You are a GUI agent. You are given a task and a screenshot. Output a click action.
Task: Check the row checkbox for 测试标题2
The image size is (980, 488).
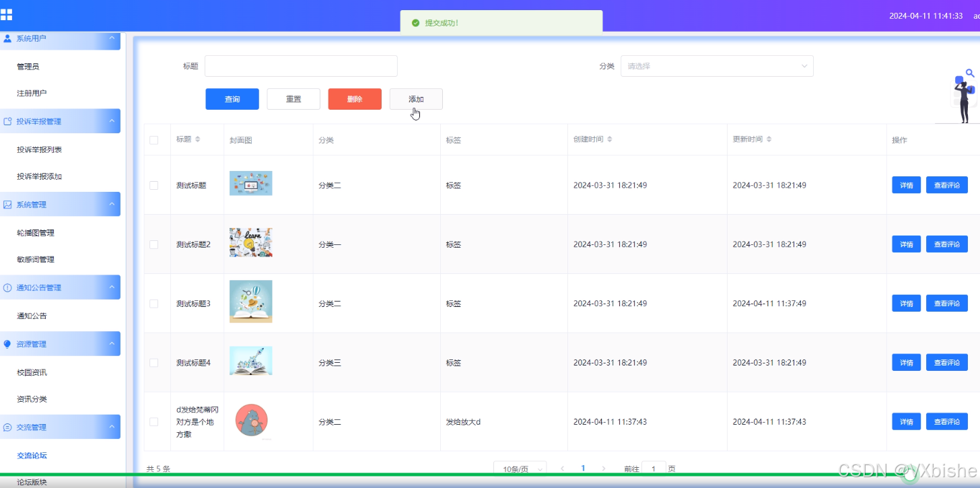coord(153,244)
